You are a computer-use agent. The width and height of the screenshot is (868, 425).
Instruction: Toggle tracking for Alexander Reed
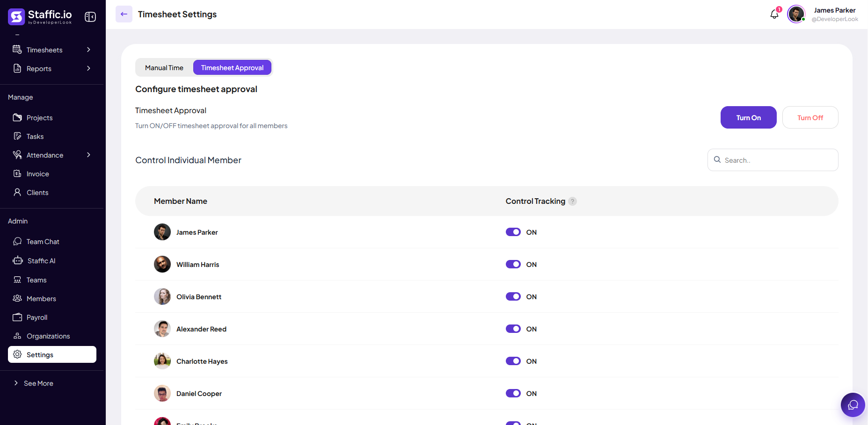click(x=513, y=329)
